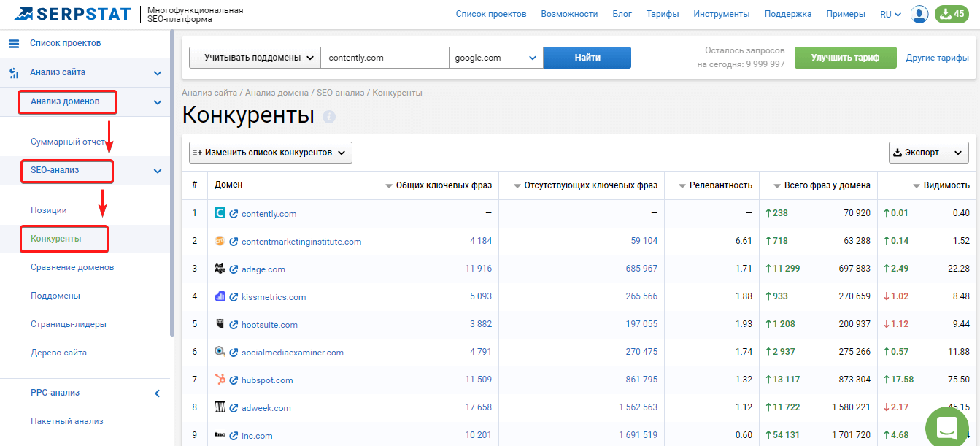Click missing keywords value 1 562 563 for adweek.com
This screenshot has height=446, width=980.
pyautogui.click(x=638, y=408)
